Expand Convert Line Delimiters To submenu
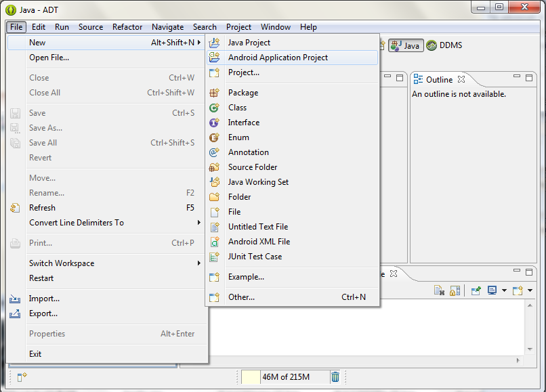Image resolution: width=546 pixels, height=392 pixels. [x=198, y=223]
